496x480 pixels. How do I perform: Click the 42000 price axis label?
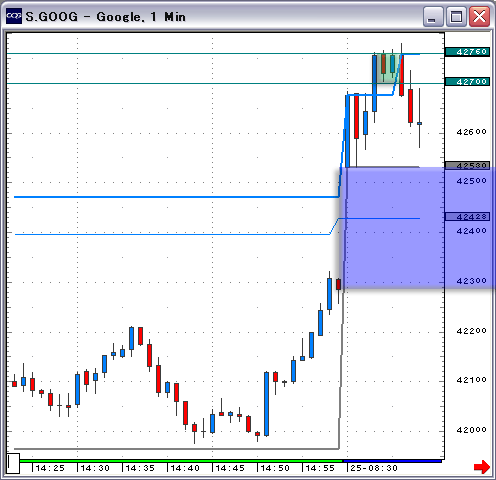point(471,430)
